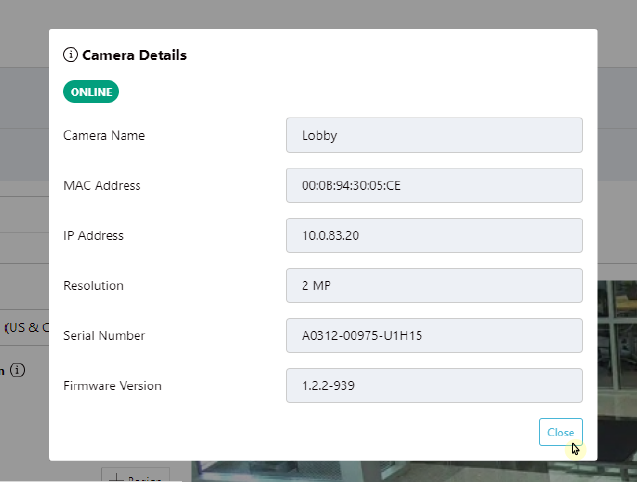This screenshot has width=637, height=482.
Task: Click the info icon beside Camera Details
Action: click(x=70, y=54)
